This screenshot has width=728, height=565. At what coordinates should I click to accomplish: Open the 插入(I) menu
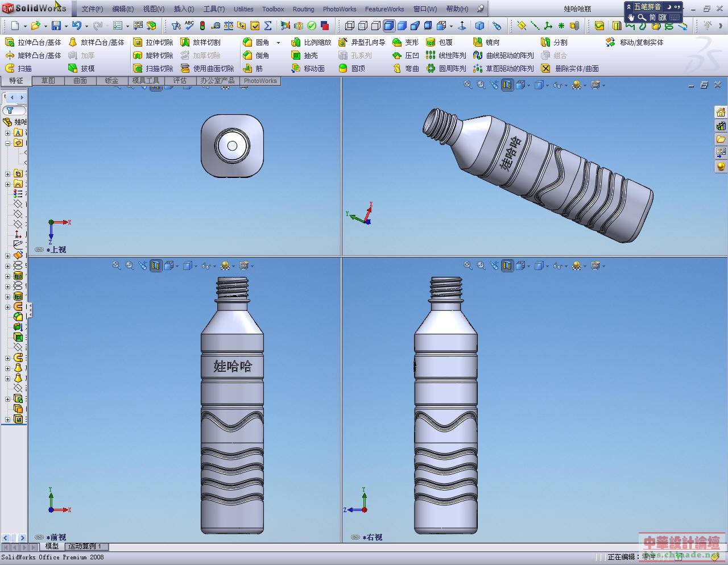pos(184,9)
